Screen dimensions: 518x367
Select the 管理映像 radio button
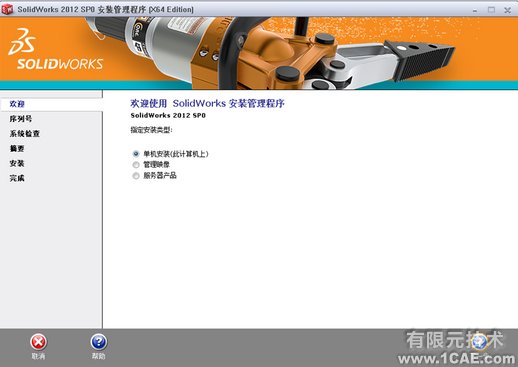tap(136, 165)
